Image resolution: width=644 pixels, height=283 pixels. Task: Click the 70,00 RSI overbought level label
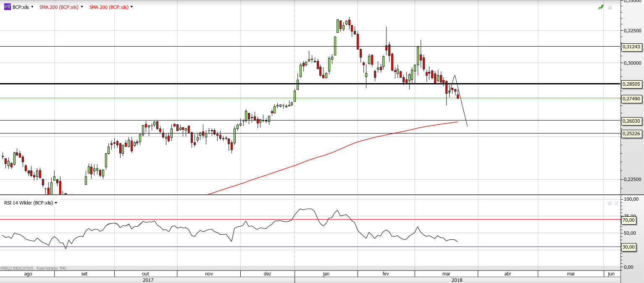pos(628,220)
